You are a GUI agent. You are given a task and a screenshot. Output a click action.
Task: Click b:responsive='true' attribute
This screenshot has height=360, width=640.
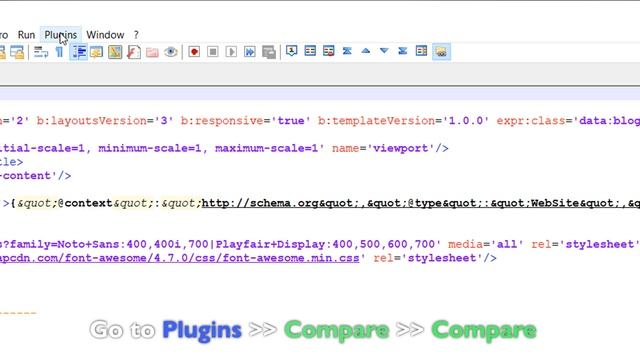click(245, 121)
